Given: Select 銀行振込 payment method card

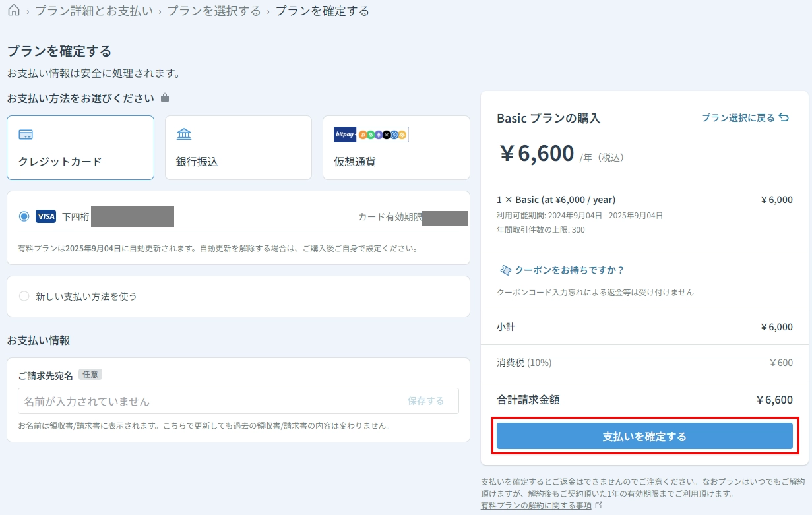Looking at the screenshot, I should 238,148.
